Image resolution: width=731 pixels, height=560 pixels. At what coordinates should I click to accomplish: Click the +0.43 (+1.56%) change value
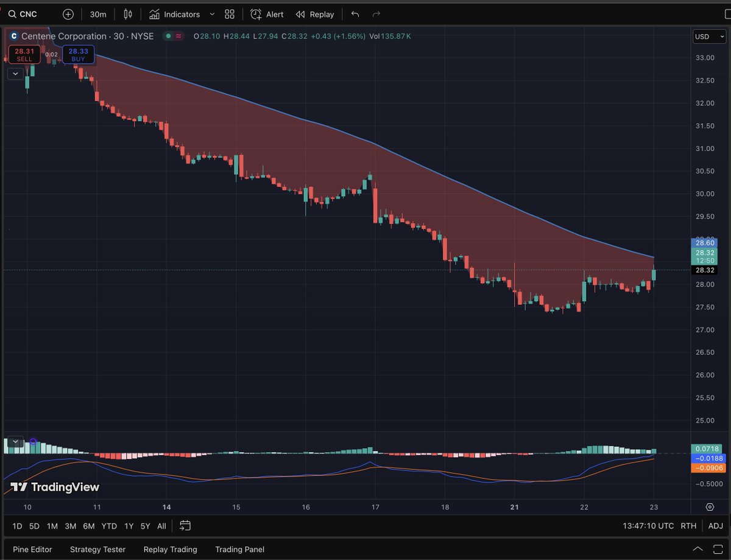[338, 37]
